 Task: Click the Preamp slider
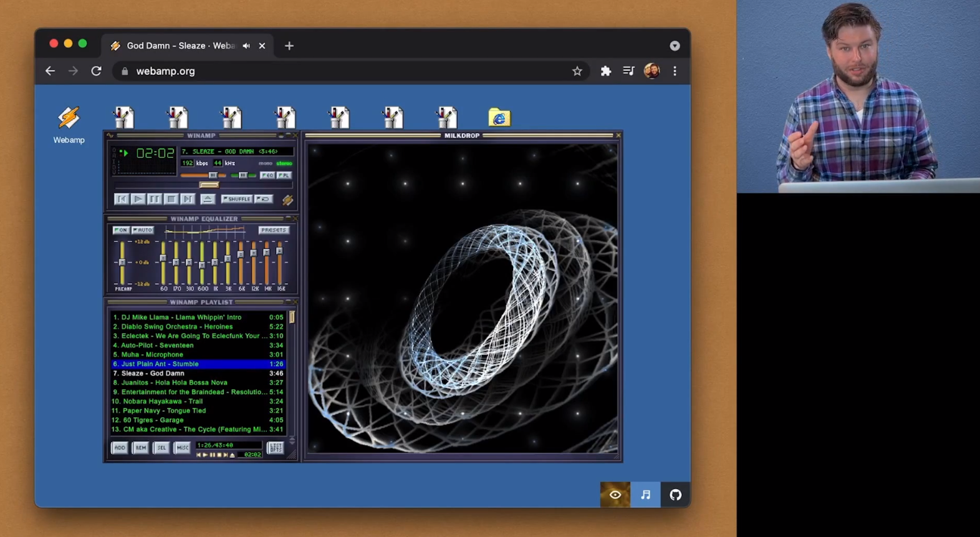tap(122, 263)
